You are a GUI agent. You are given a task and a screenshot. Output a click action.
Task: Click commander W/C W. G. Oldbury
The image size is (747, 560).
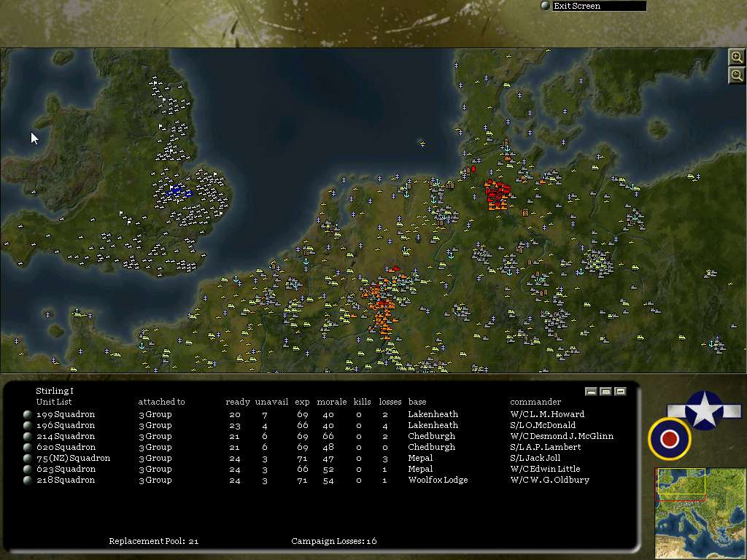[x=550, y=480]
